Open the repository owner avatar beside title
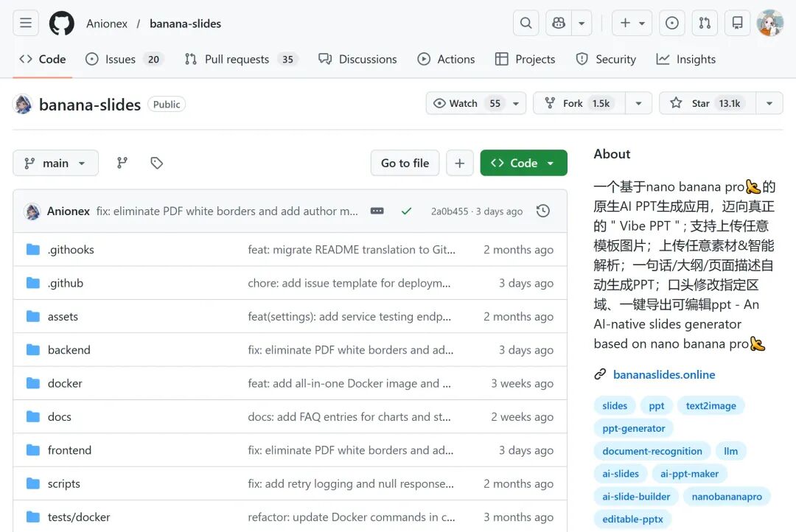796x532 pixels. (23, 104)
